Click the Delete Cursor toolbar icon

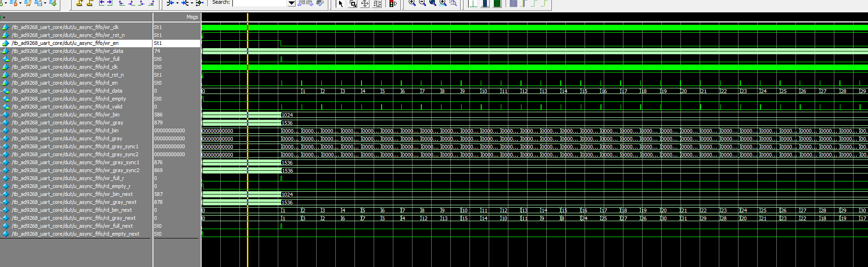point(90,3)
